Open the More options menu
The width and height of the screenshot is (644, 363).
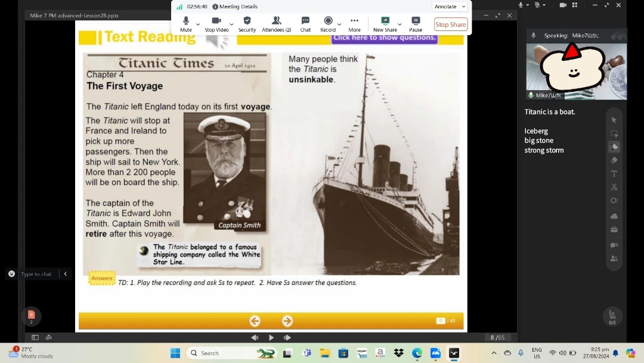(354, 24)
